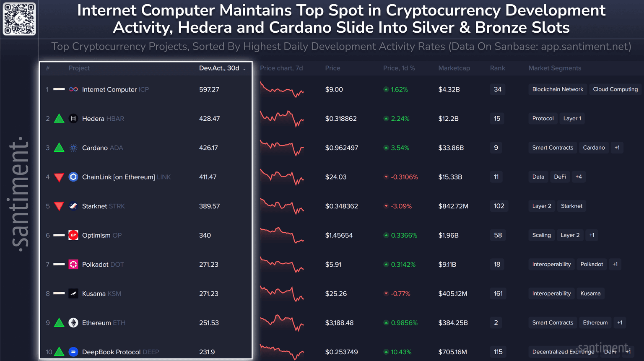Click the Hedera HBAR logo icon
Screen dimensions: 644x361
[x=73, y=119]
